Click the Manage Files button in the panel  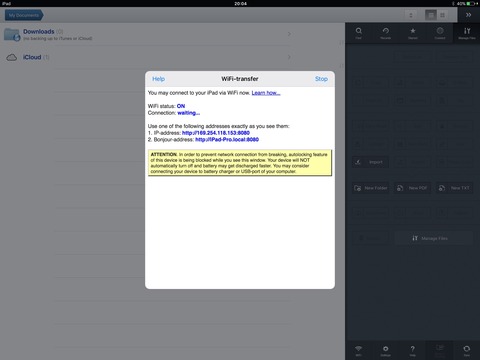pos(434,238)
